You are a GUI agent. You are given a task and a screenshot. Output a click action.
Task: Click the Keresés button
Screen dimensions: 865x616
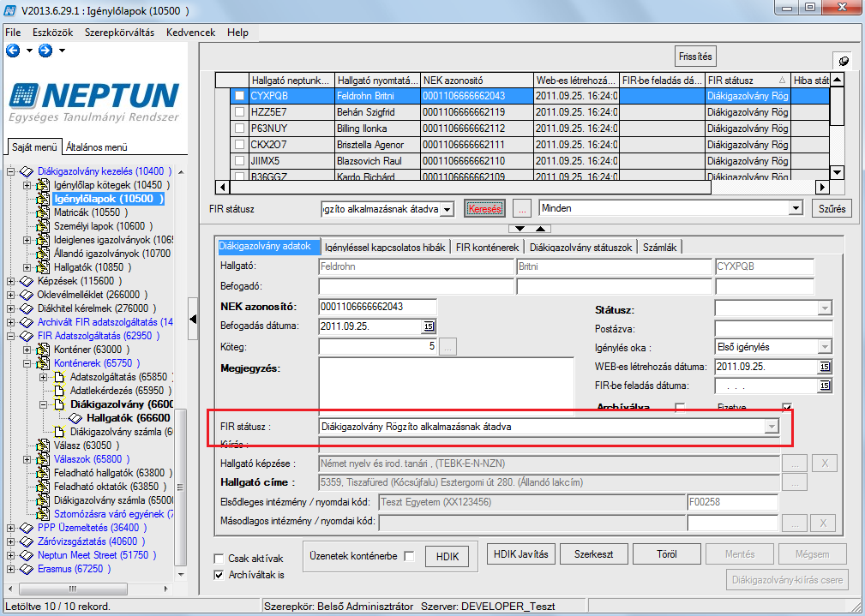click(x=485, y=209)
